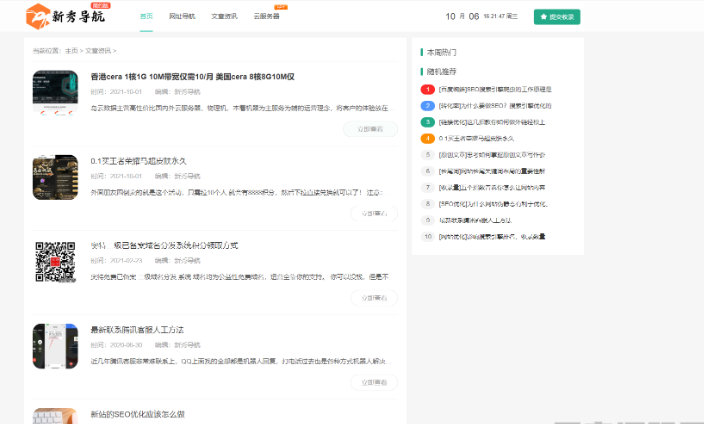
Task: Click 立即查看 under 王者荣耀马超 article
Action: point(374,213)
